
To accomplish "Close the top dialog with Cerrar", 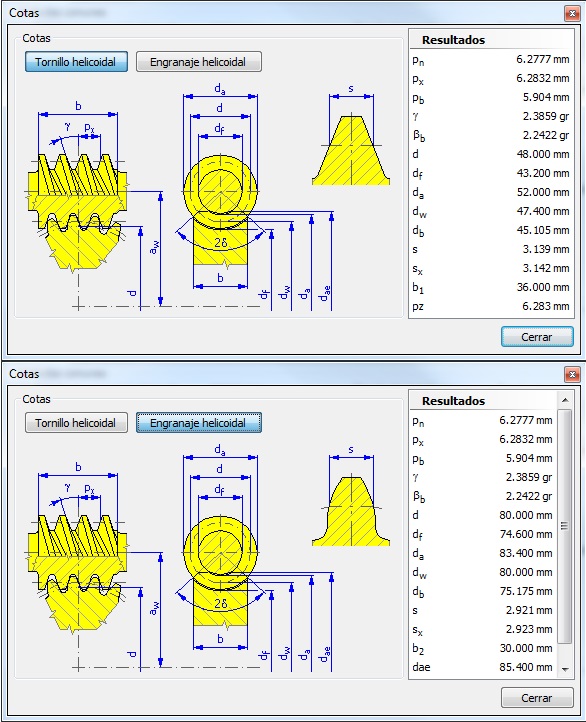I will (537, 337).
